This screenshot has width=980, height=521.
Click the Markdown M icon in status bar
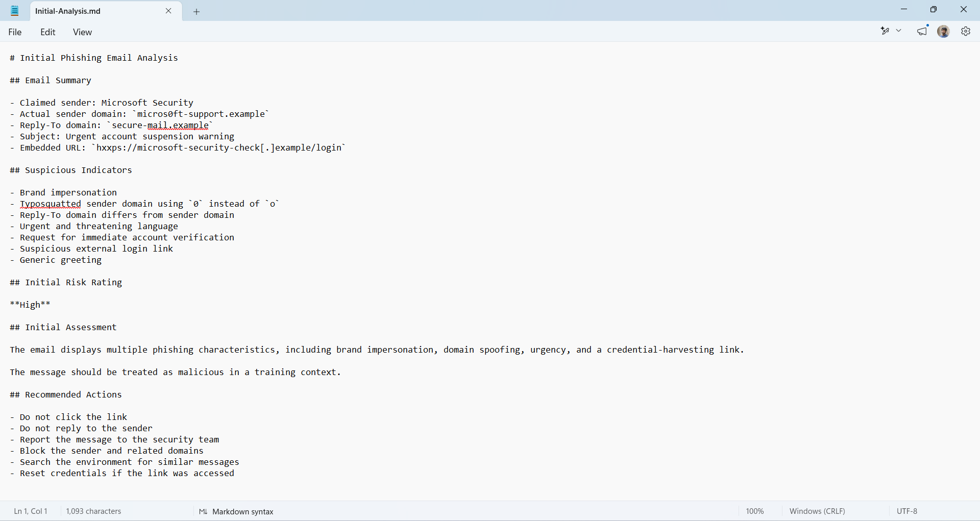point(203,512)
